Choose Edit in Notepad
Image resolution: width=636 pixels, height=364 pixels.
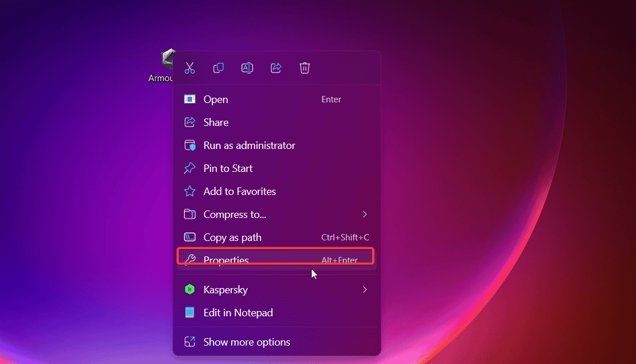pos(277,312)
